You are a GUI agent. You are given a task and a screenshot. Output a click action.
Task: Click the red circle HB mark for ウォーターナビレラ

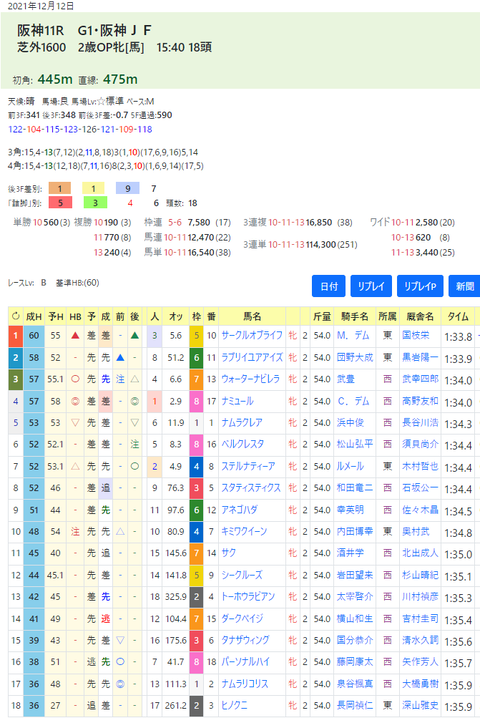pos(75,379)
